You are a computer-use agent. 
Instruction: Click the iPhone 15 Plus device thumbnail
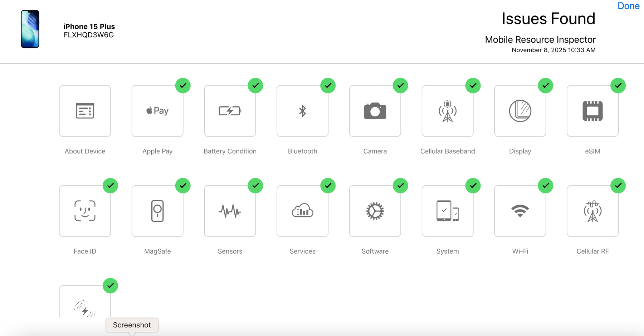coord(30,29)
